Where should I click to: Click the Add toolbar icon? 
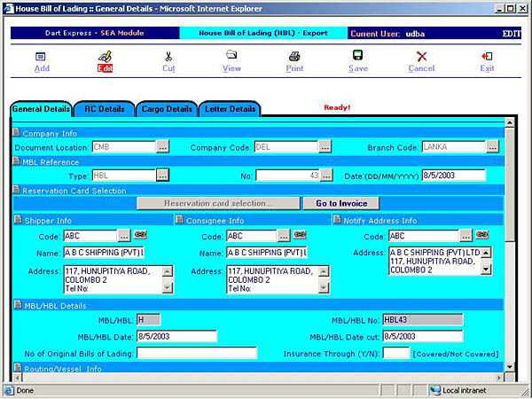point(41,57)
